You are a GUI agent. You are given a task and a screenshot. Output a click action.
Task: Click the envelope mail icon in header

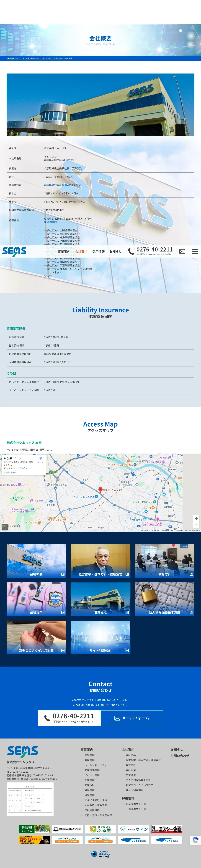coord(182,252)
